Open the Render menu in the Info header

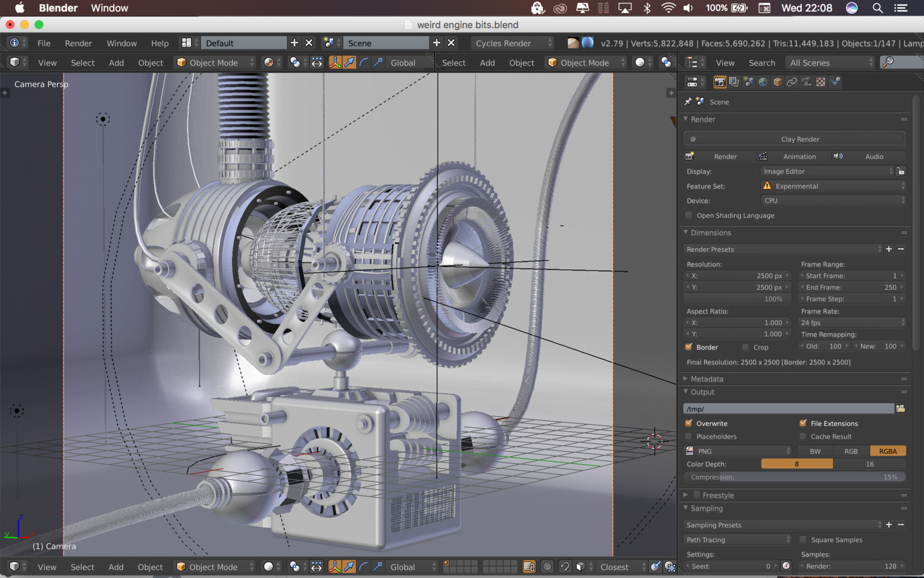point(79,43)
